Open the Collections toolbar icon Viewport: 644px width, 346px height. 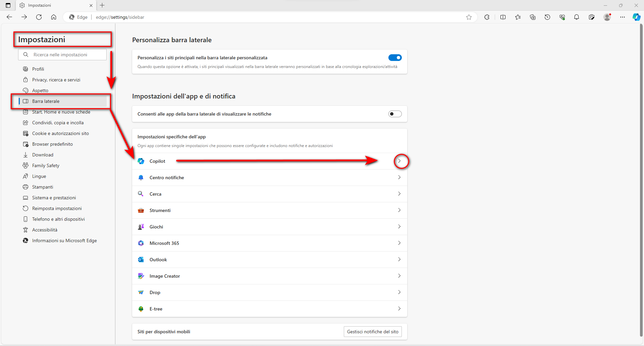click(533, 17)
